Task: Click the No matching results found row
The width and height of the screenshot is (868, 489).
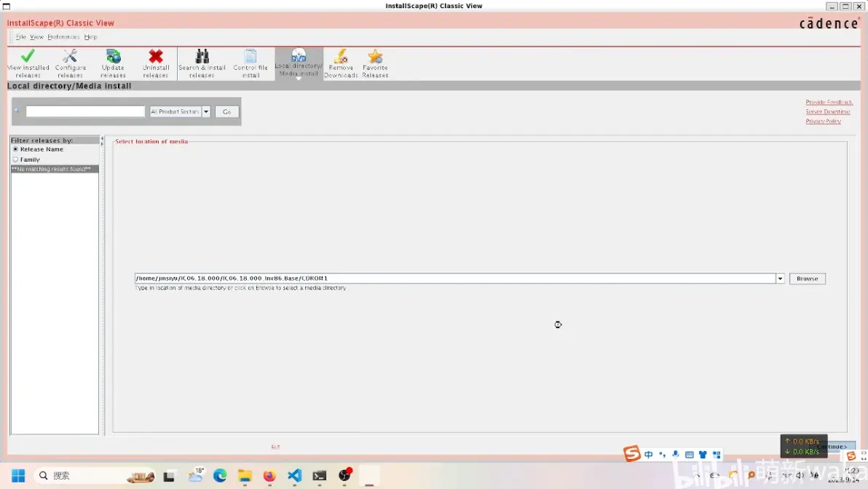Action: pos(54,169)
